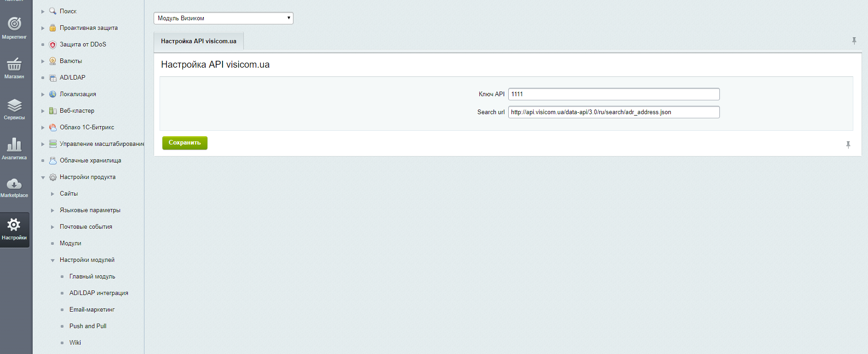
Task: Open the Модули menu item
Action: tap(70, 243)
